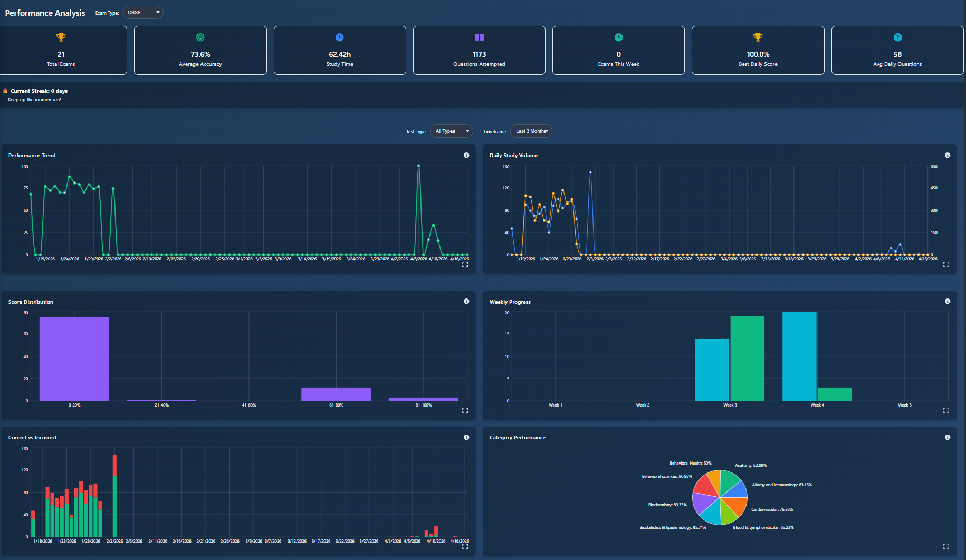Click the question mark icon above Avg Daily Questions

coord(897,37)
